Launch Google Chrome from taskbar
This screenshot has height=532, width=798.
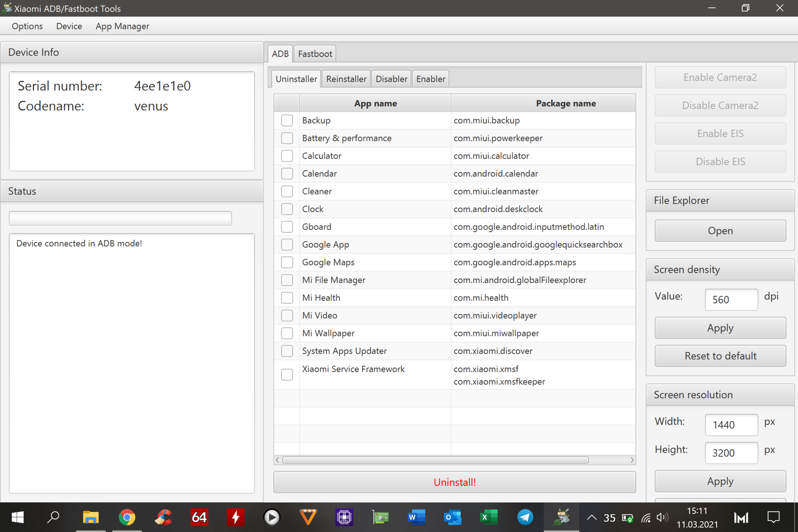click(127, 517)
